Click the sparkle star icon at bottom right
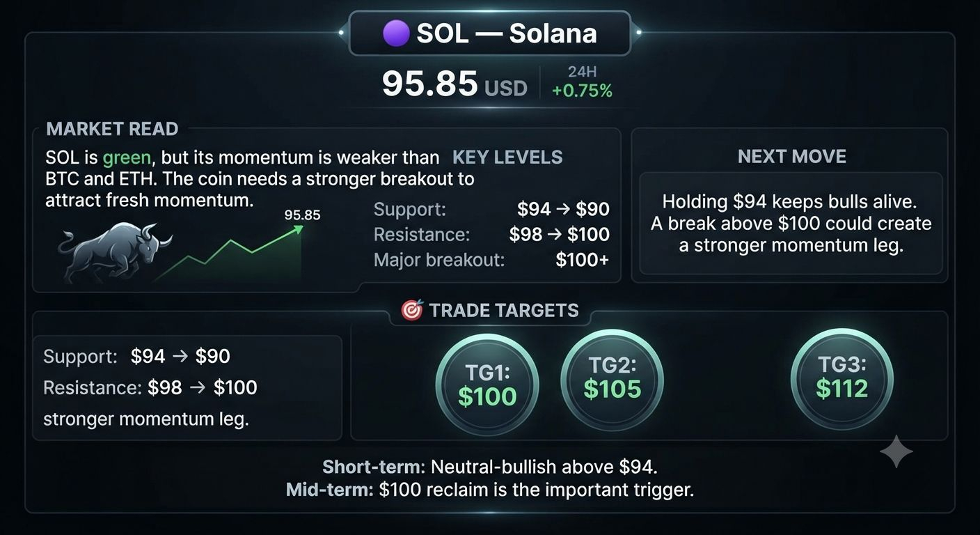Image resolution: width=980 pixels, height=535 pixels. 896,451
